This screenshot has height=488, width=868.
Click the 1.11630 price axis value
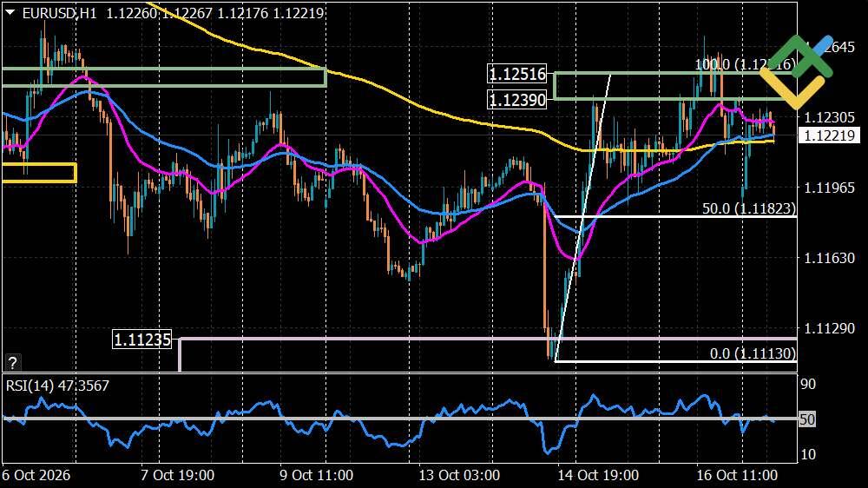point(829,258)
